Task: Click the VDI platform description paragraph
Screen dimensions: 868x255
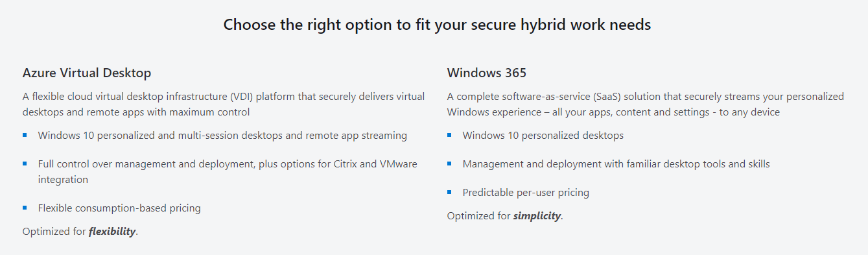Action: tap(224, 104)
